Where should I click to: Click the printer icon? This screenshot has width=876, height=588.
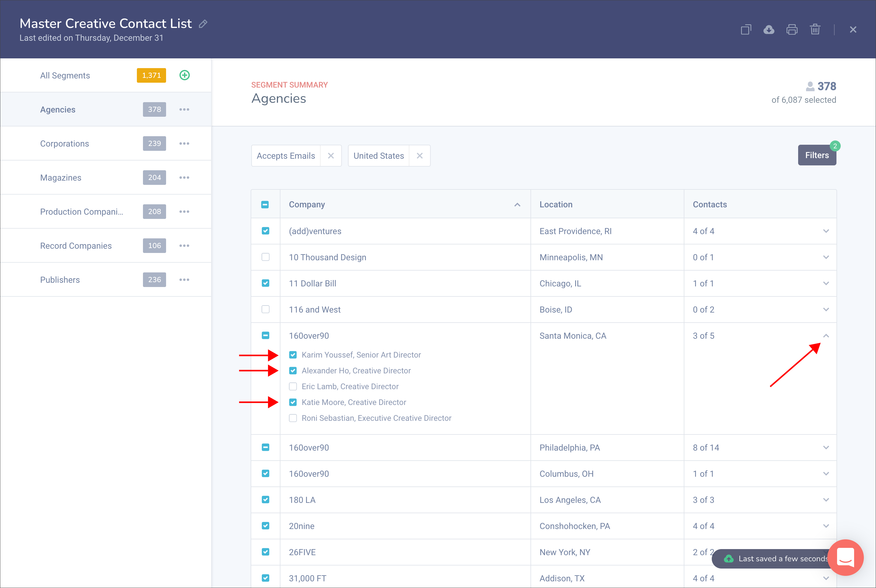click(792, 29)
